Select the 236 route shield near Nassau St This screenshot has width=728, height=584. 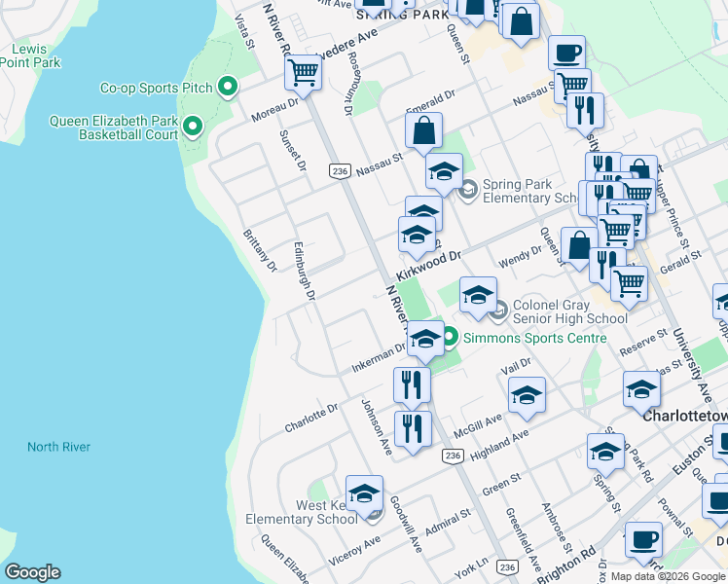340,171
